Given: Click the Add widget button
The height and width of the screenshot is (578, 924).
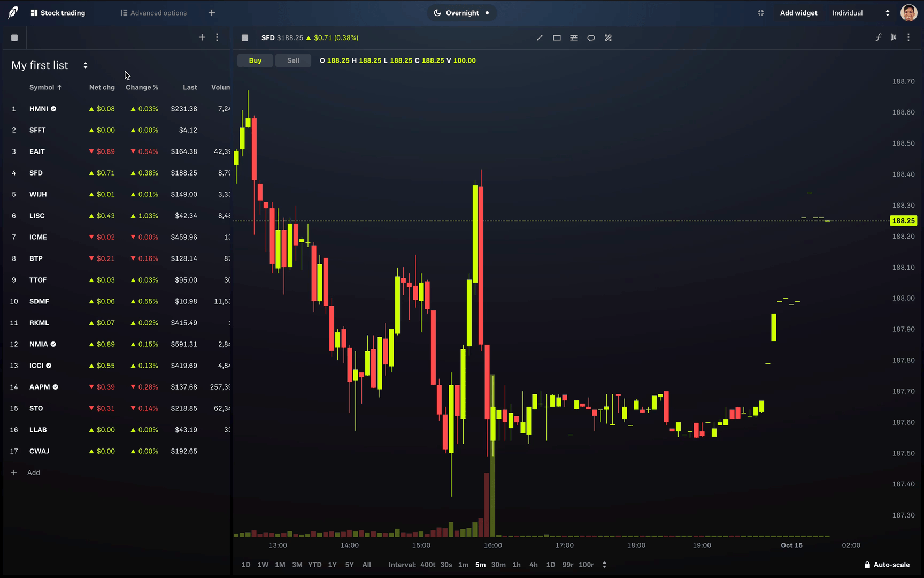Looking at the screenshot, I should coord(798,13).
